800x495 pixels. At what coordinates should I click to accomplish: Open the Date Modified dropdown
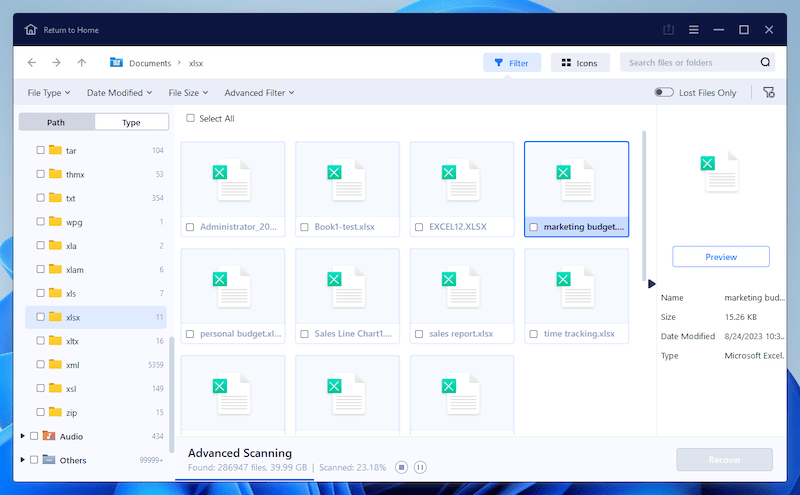point(119,93)
